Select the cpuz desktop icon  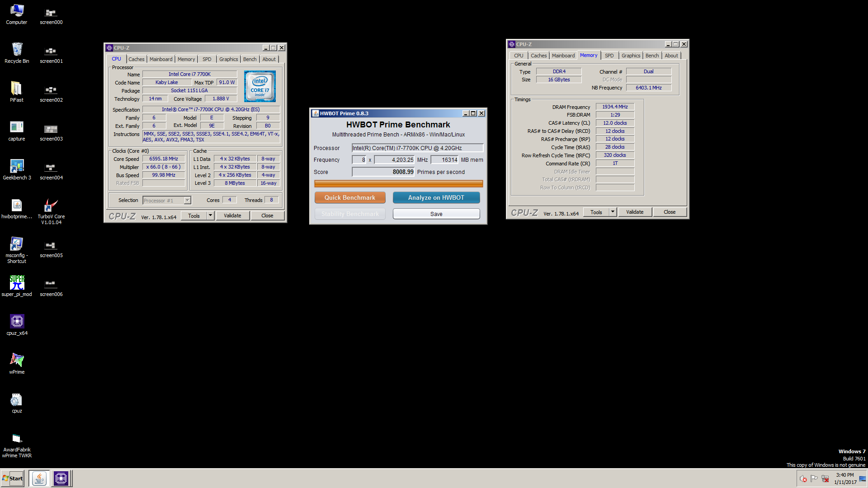click(17, 403)
